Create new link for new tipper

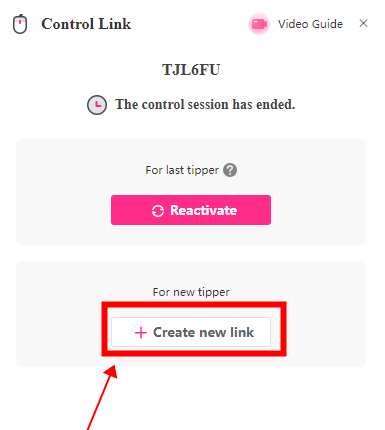click(x=191, y=332)
